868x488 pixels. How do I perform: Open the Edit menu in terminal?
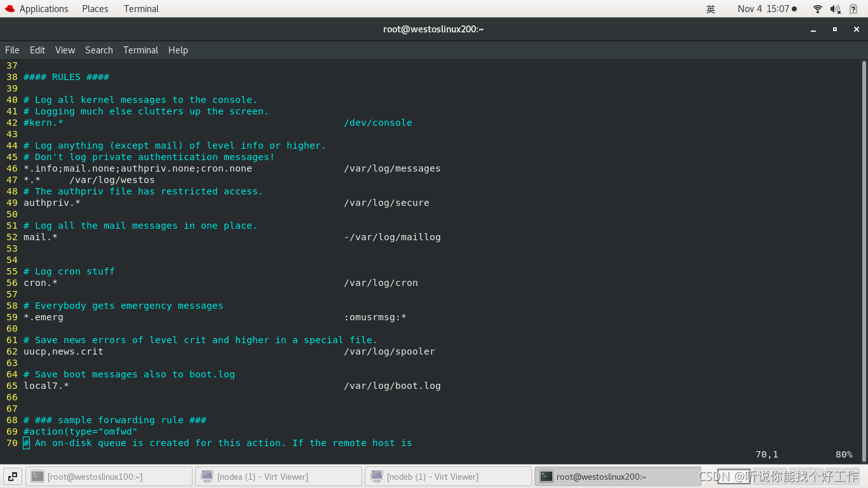37,50
